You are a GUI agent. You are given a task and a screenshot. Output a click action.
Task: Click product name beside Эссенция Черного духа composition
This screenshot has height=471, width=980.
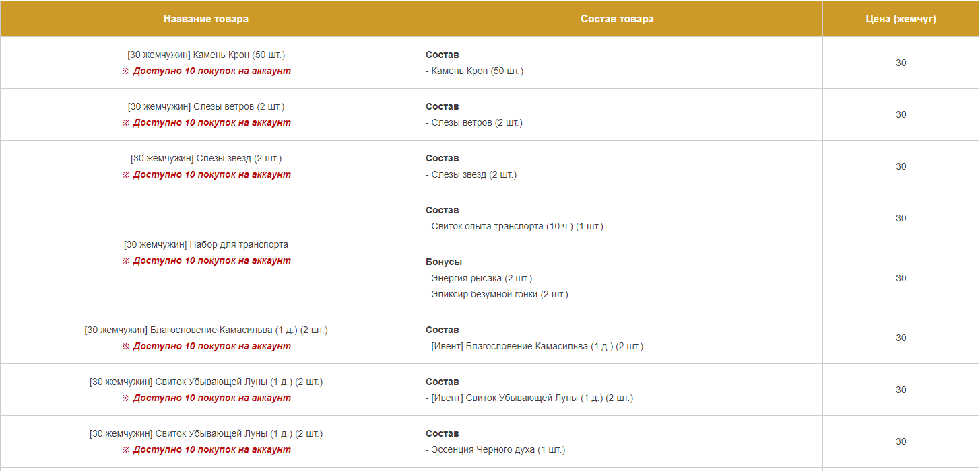pyautogui.click(x=206, y=433)
